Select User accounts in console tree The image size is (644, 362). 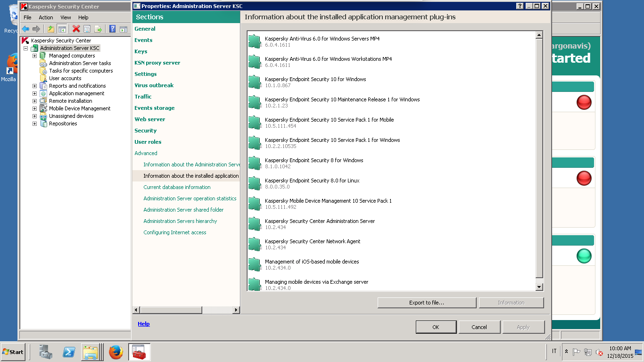pos(65,78)
